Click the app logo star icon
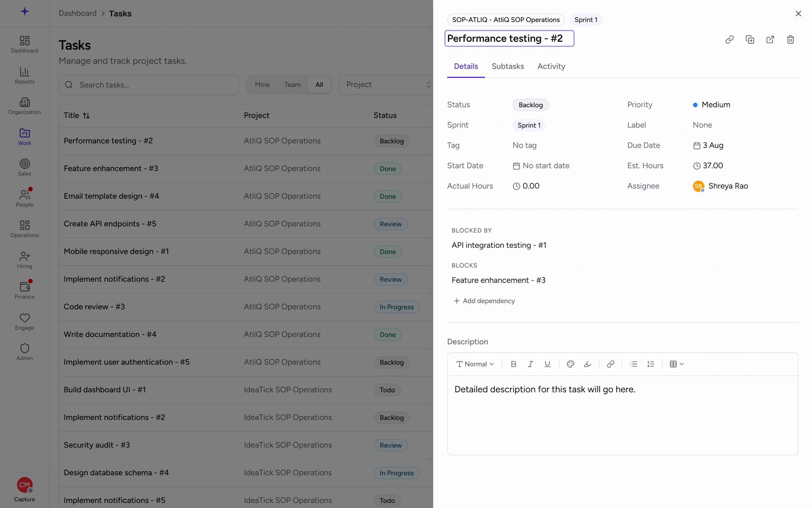 (25, 11)
